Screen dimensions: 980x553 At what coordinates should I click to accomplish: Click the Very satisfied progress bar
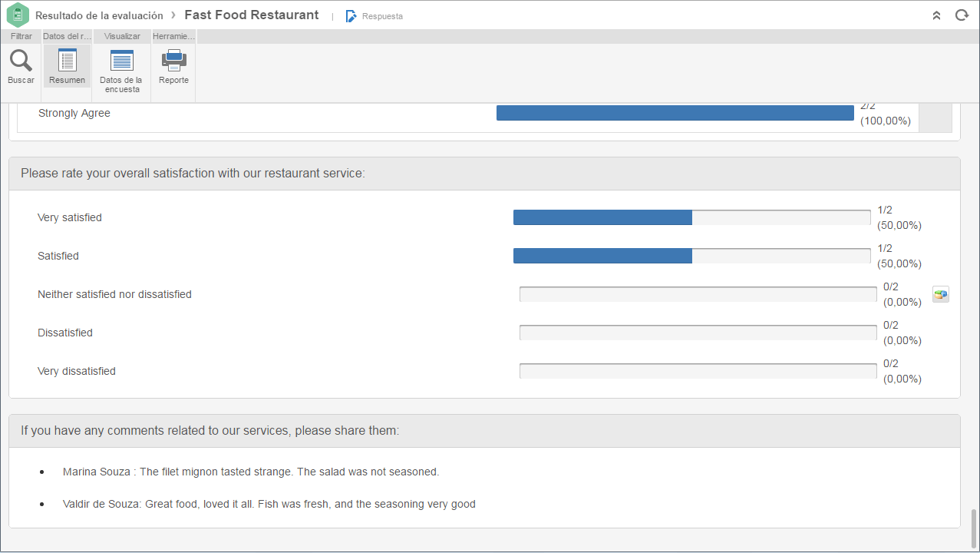[x=691, y=217]
